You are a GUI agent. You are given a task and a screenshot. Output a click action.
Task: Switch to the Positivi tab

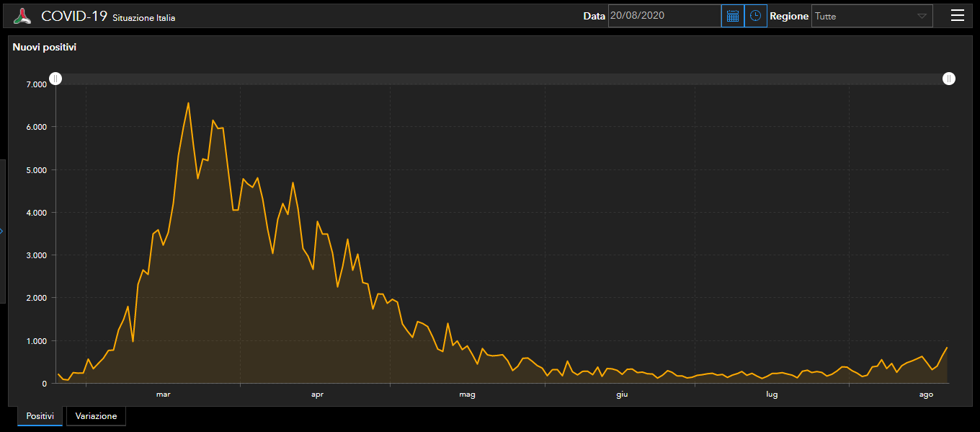[x=40, y=416]
